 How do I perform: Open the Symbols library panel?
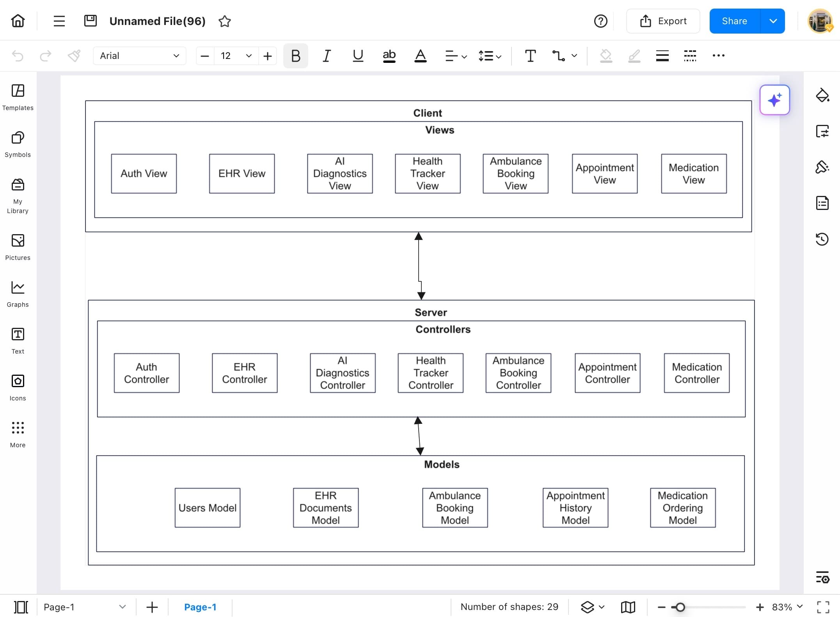pyautogui.click(x=18, y=144)
